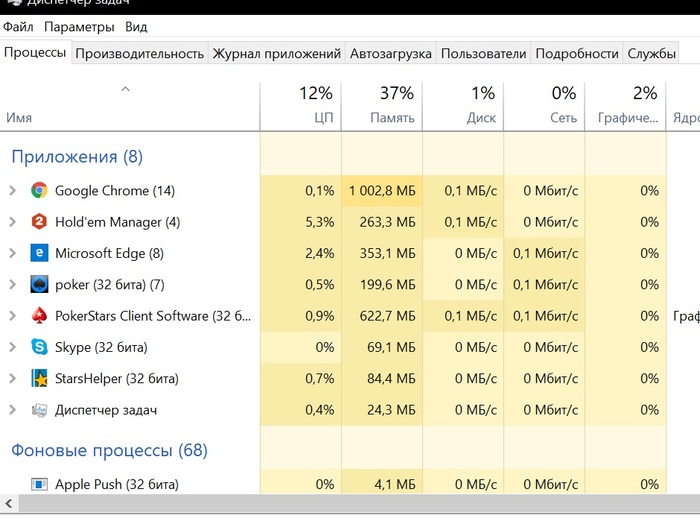Expand the Google Chrome process group

coord(12,190)
